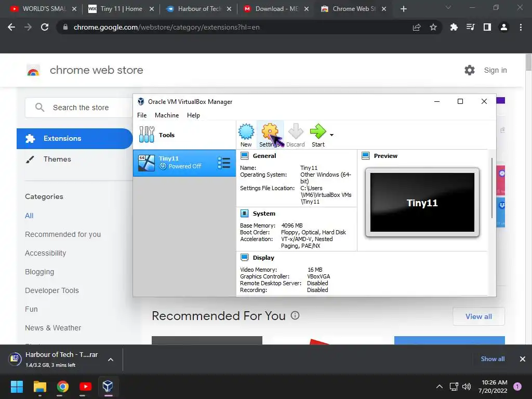
Task: Open Chrome Extensions puzzle icon
Action: pyautogui.click(x=454, y=27)
